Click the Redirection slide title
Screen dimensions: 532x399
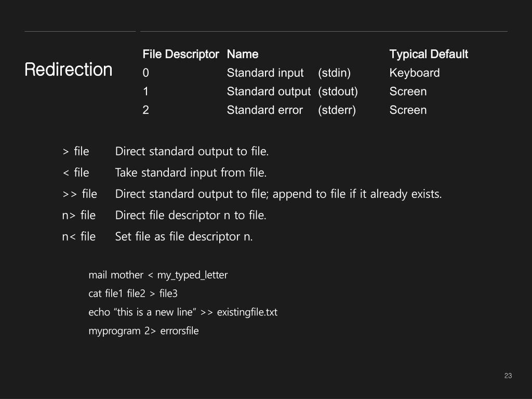68,70
